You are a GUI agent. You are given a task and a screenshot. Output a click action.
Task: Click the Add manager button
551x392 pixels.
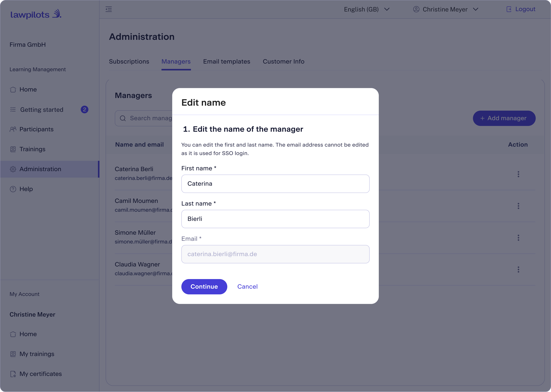504,118
